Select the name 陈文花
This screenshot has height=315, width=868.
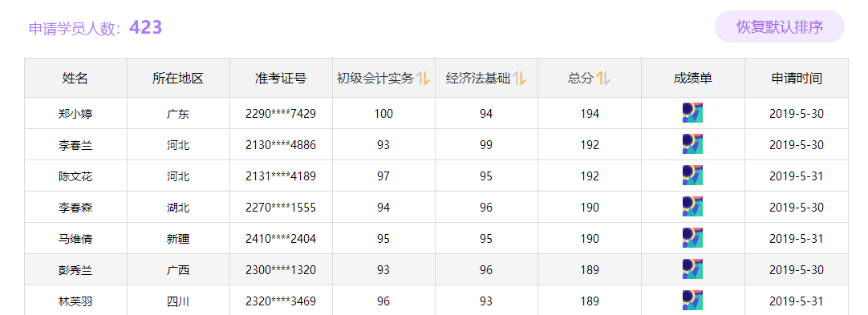pyautogui.click(x=75, y=177)
